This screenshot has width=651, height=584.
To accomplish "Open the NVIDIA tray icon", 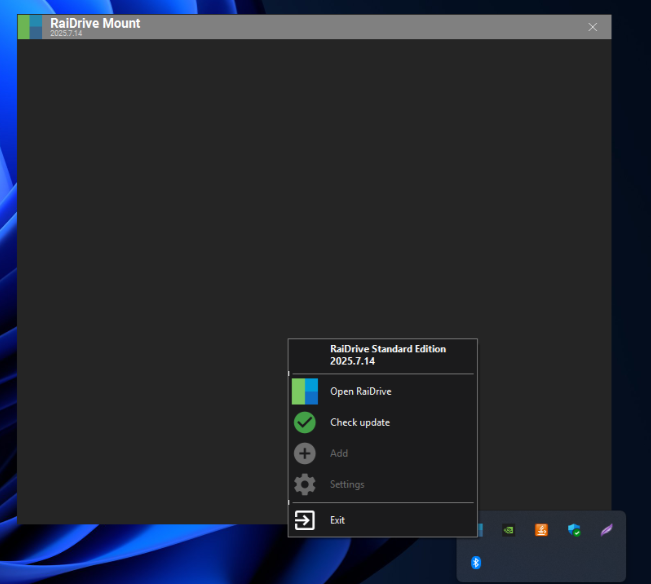I will [508, 530].
